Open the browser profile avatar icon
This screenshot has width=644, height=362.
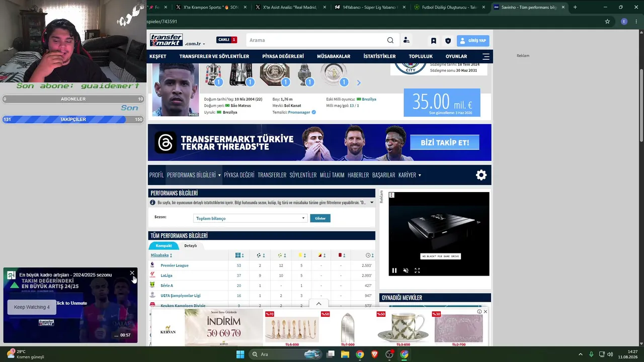pos(624,22)
